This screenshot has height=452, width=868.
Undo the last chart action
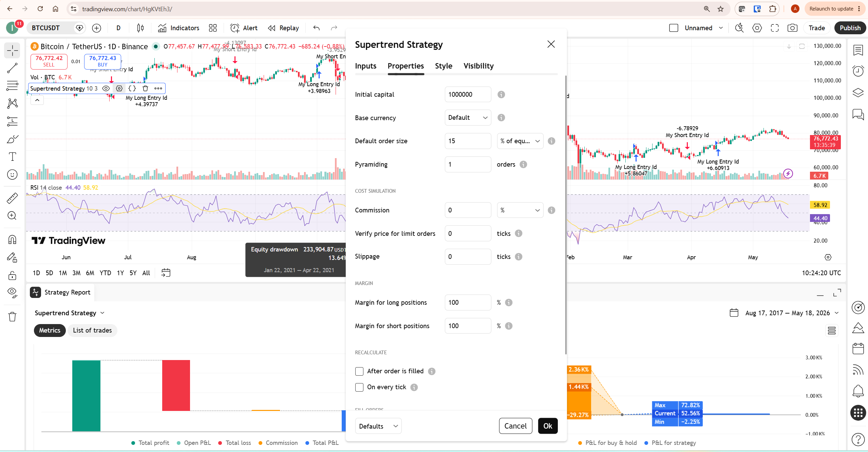tap(316, 28)
